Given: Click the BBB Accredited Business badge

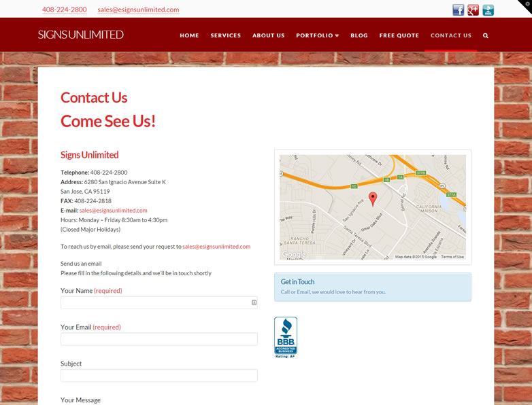Looking at the screenshot, I should (x=286, y=337).
